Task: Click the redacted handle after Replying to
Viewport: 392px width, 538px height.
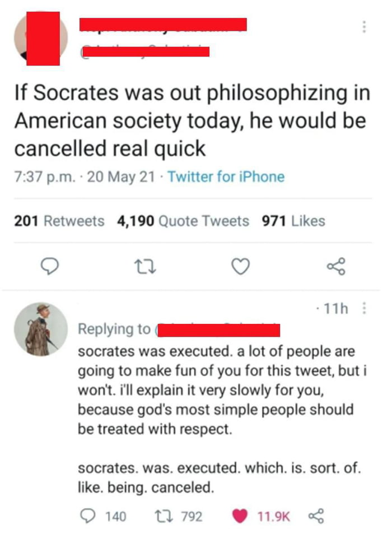Action: 218,330
